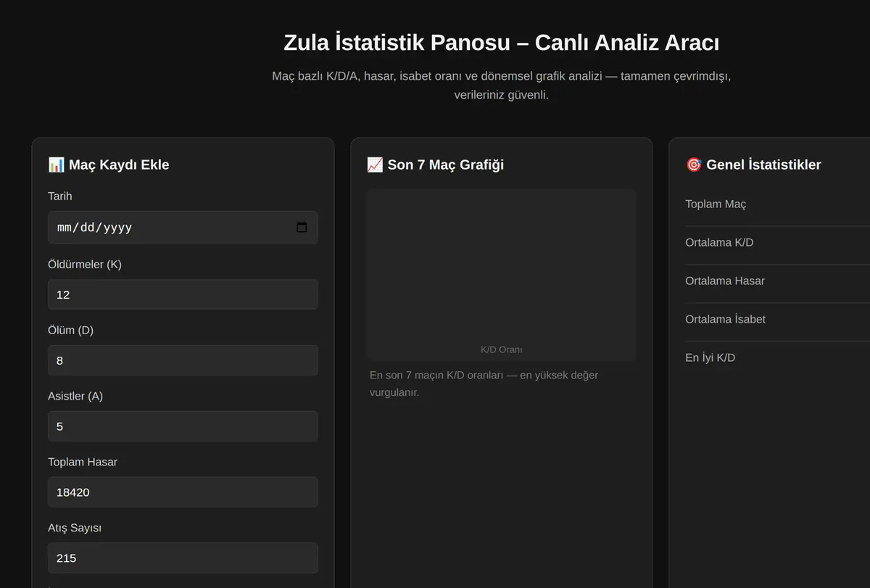870x588 pixels.
Task: Click the subtitle starting 'Maç bazlı K/D/A'
Action: 501,86
